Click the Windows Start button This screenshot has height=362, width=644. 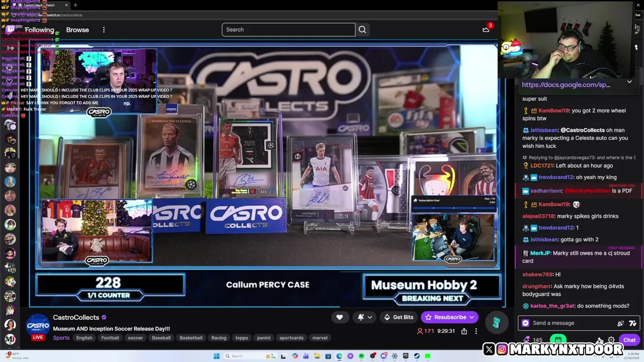pyautogui.click(x=216, y=356)
